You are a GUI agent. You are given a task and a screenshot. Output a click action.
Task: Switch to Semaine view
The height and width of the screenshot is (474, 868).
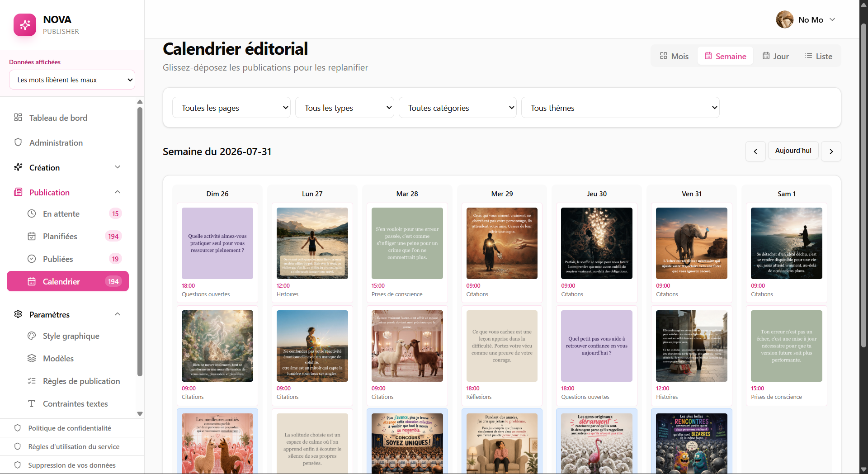pos(725,56)
